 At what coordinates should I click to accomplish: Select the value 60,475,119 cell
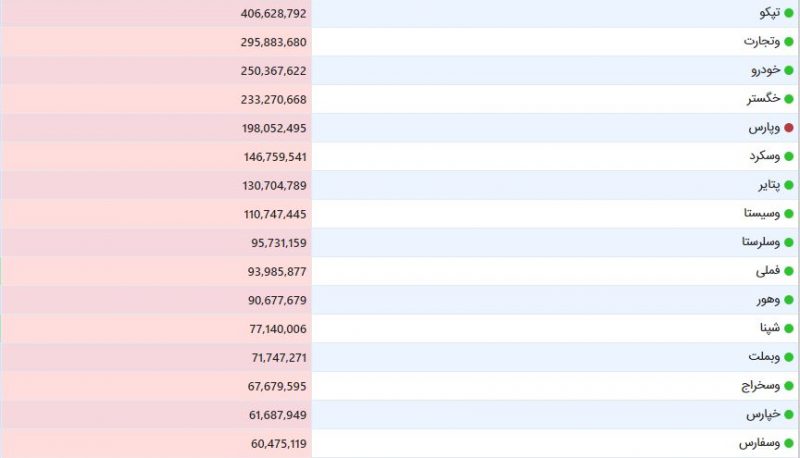coord(156,444)
